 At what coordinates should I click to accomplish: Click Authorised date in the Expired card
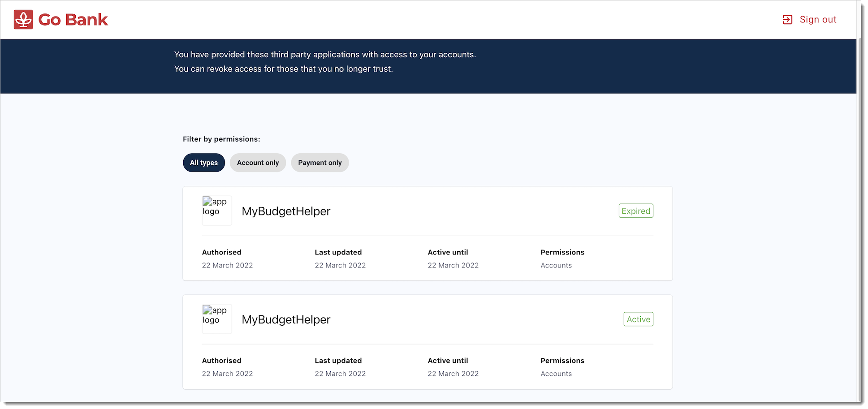coord(228,265)
